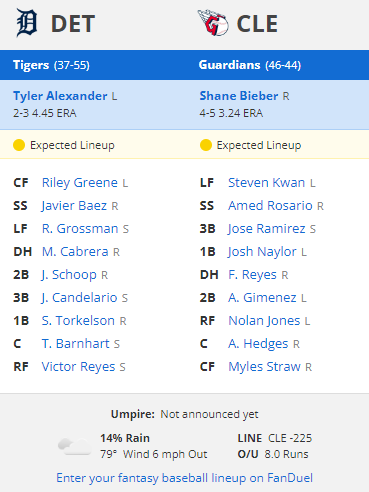The height and width of the screenshot is (492, 369).
Task: Click the Guardians team name in blue bar
Action: (229, 65)
